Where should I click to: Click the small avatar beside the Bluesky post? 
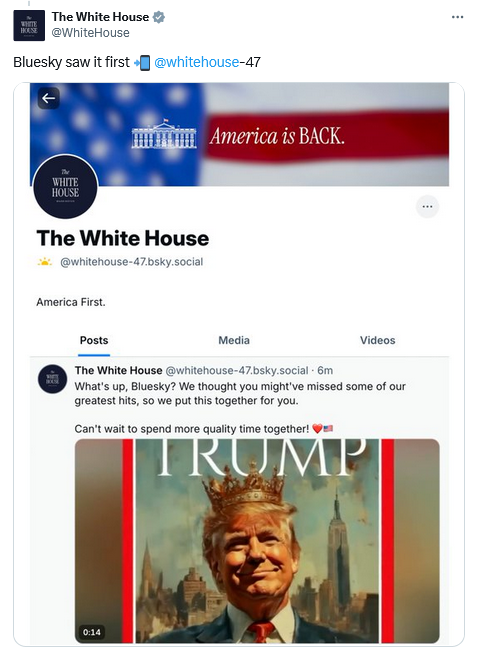[x=52, y=379]
